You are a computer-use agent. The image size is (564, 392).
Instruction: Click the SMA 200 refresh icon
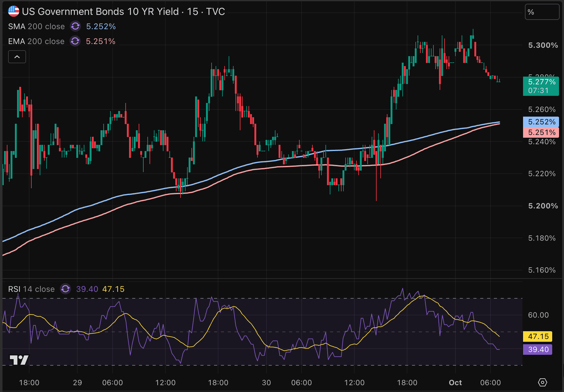click(75, 26)
